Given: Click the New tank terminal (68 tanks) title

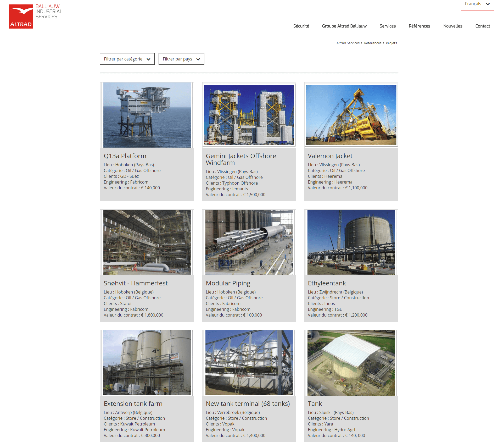Looking at the screenshot, I should click(248, 404).
